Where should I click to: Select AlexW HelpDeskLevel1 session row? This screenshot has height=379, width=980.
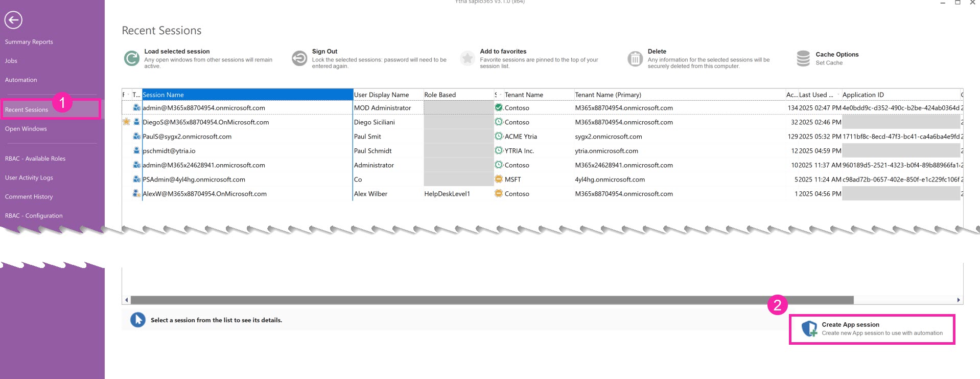point(204,194)
